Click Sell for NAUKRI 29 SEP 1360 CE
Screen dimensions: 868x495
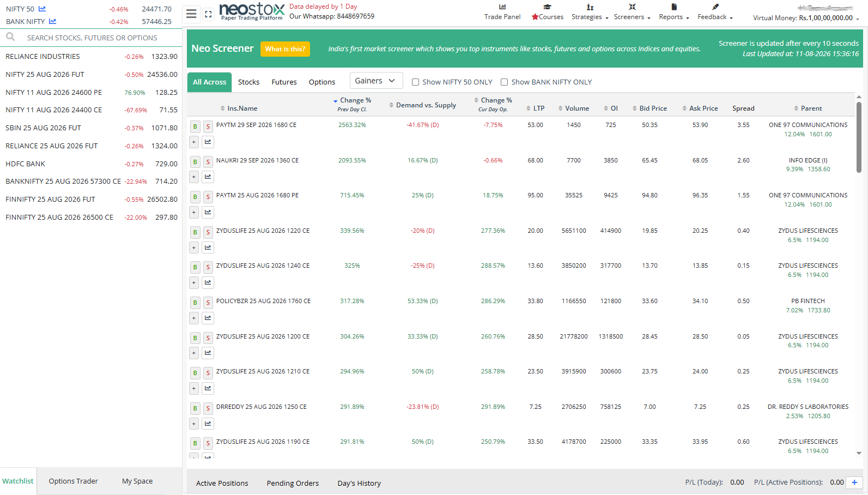coord(208,162)
